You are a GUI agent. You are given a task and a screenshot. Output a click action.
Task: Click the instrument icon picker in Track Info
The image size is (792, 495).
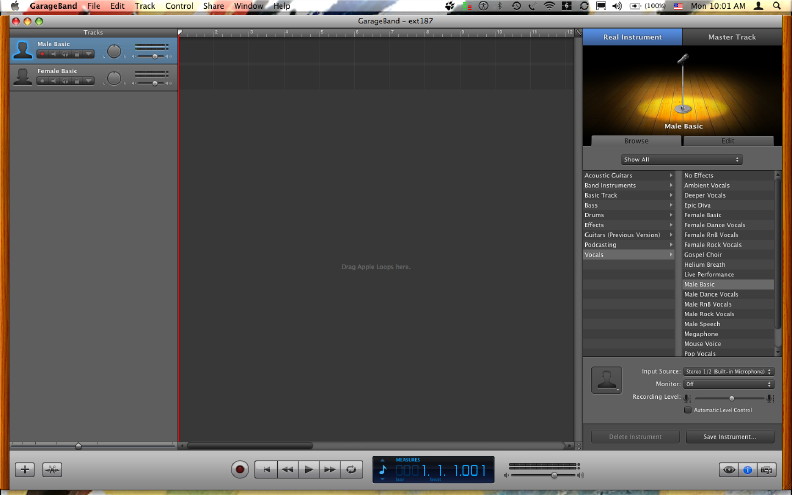tap(606, 380)
